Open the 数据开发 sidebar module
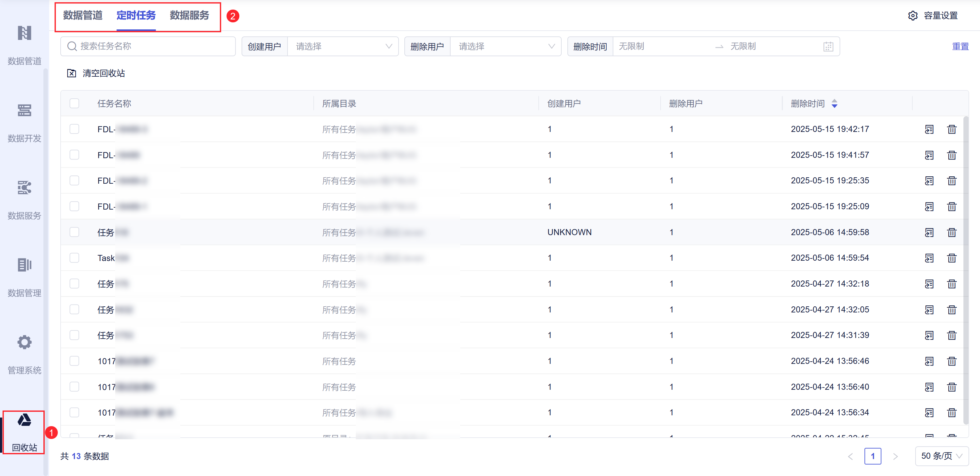This screenshot has width=980, height=476. pos(24,111)
